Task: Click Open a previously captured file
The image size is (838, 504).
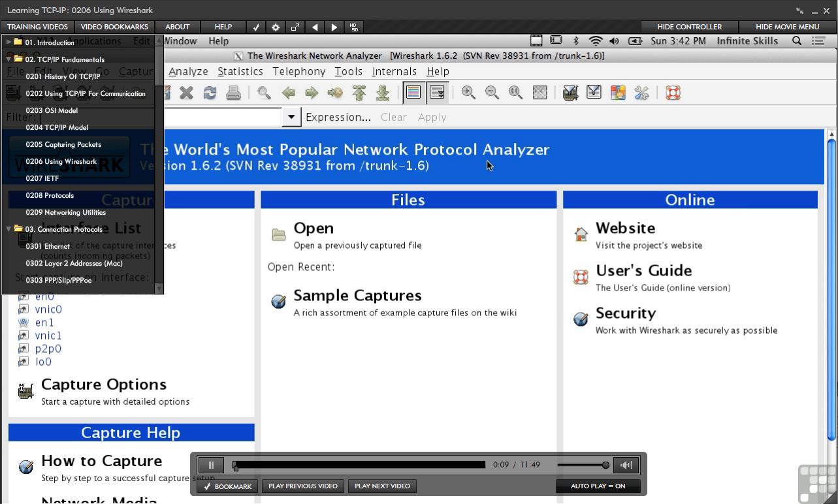Action: 357,245
